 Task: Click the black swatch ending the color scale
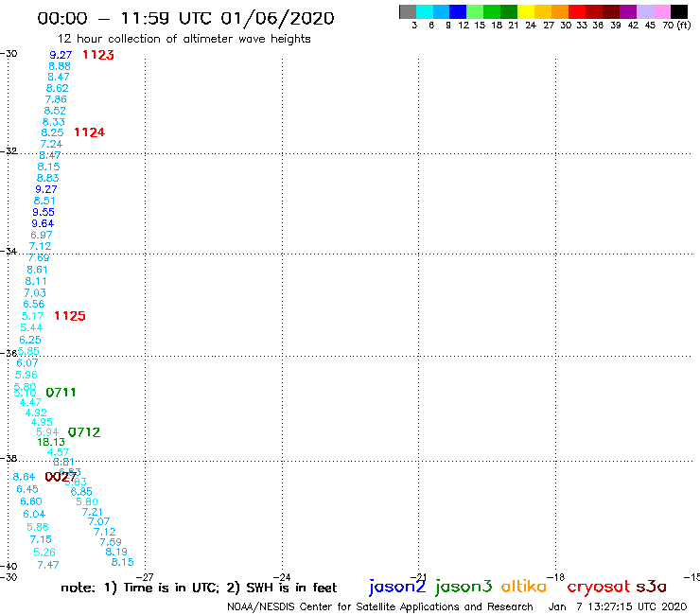(x=678, y=11)
